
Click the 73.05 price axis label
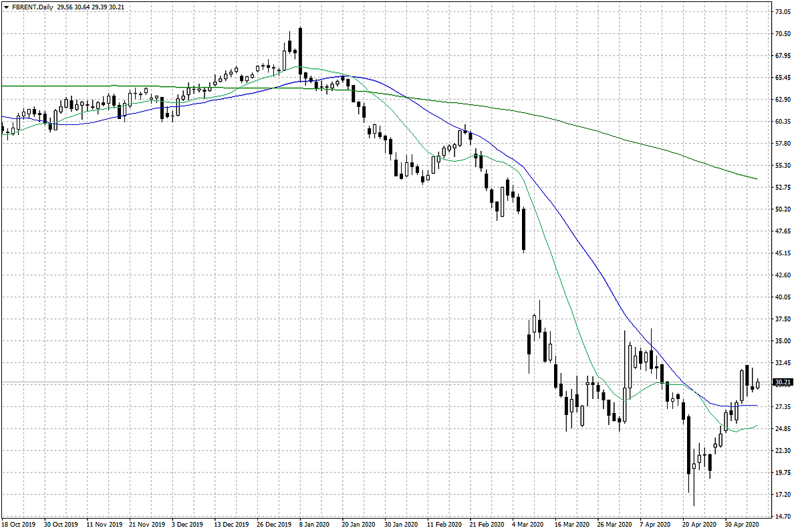[783, 12]
